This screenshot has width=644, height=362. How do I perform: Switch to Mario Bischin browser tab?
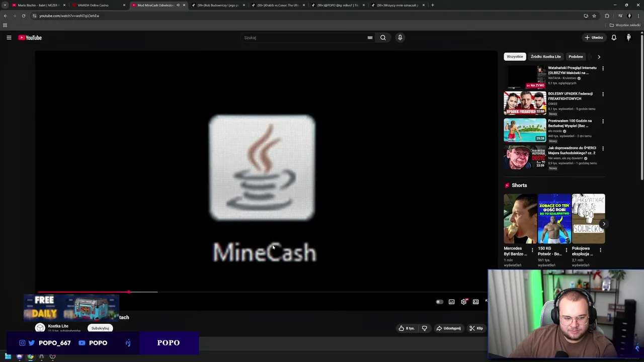pyautogui.click(x=38, y=5)
